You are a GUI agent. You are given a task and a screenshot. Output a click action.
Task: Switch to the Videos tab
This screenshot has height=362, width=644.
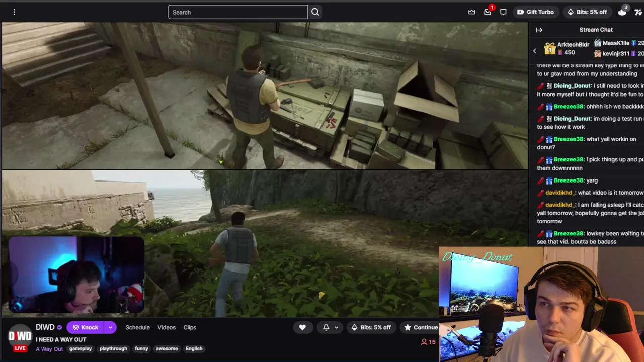coord(167,327)
